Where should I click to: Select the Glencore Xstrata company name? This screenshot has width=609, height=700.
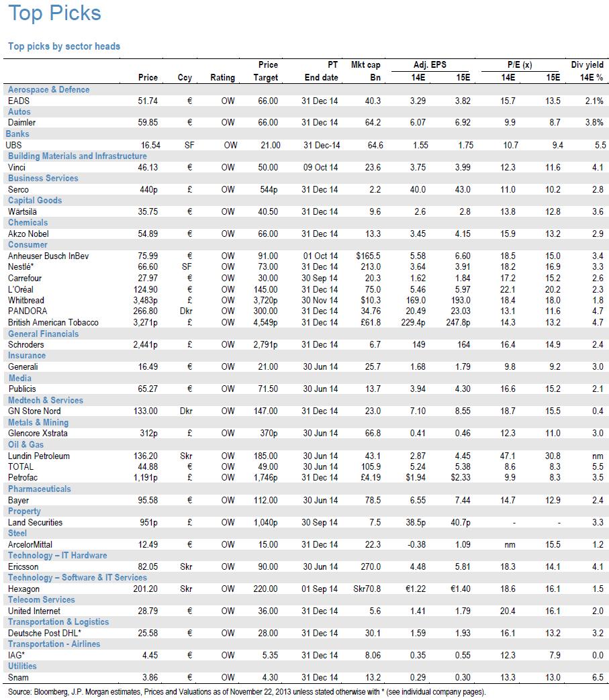coord(38,433)
